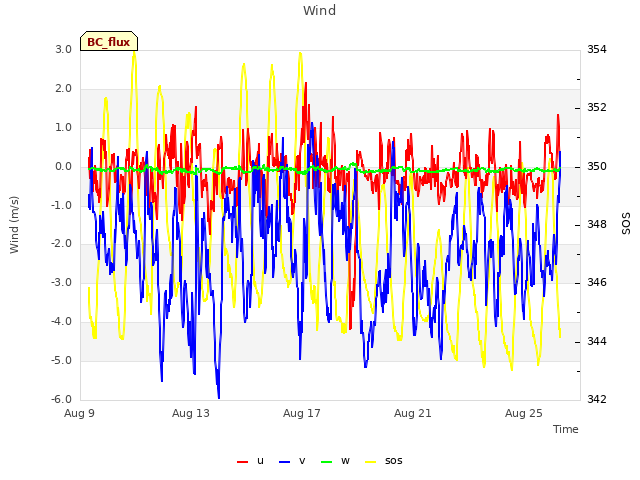Click the '1.0' left axis value
The width and height of the screenshot is (640, 480).
64,127
